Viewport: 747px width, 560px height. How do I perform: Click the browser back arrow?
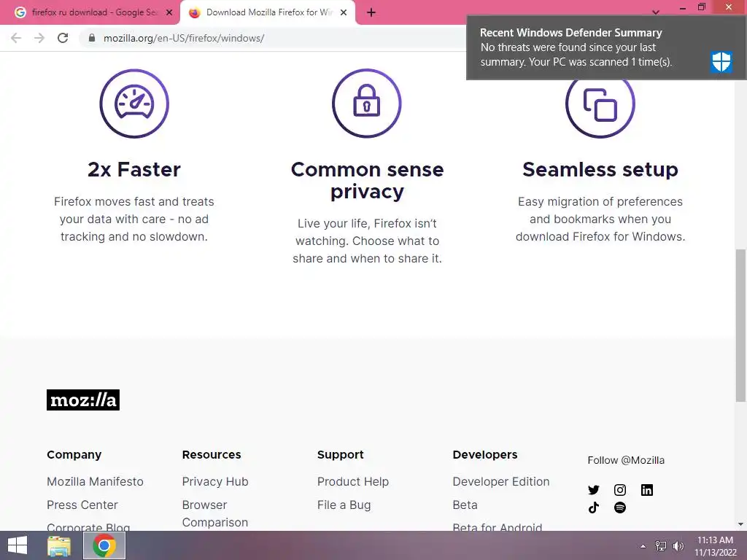point(16,38)
